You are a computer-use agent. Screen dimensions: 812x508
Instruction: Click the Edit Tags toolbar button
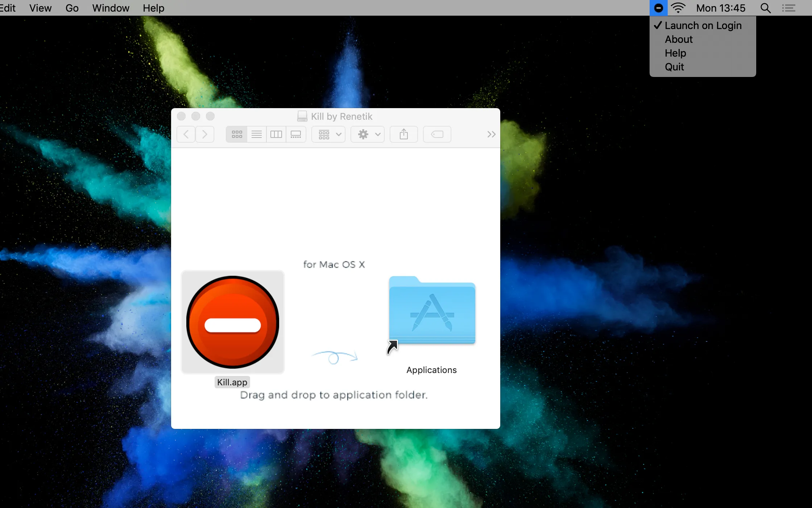coord(437,134)
